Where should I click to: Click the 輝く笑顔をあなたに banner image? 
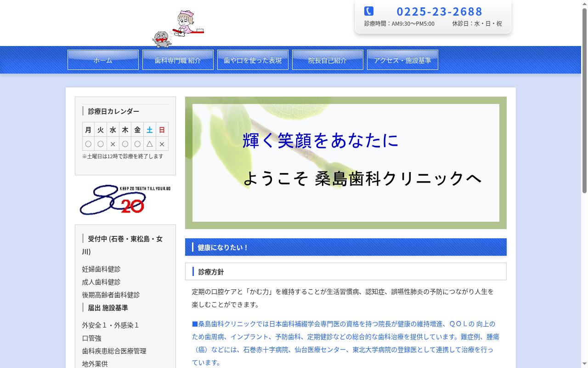346,163
